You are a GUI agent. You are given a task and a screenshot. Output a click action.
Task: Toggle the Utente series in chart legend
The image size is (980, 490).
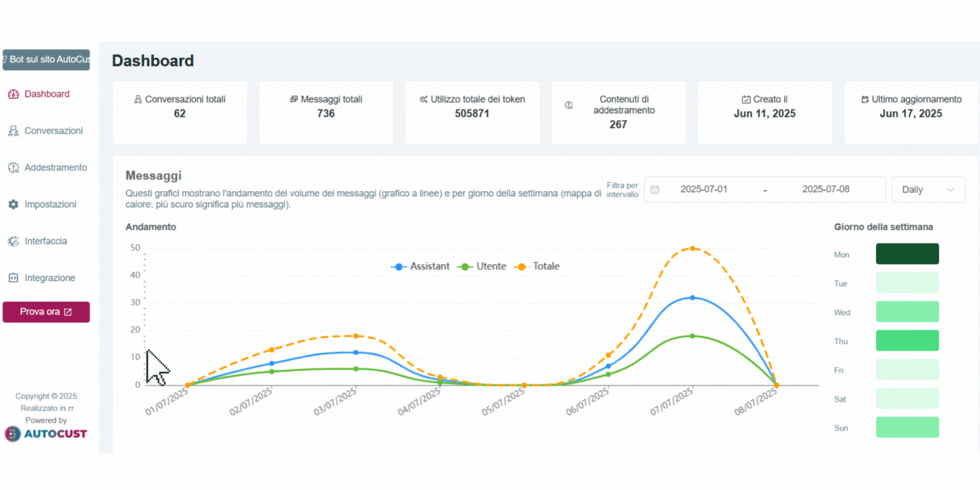click(x=482, y=266)
